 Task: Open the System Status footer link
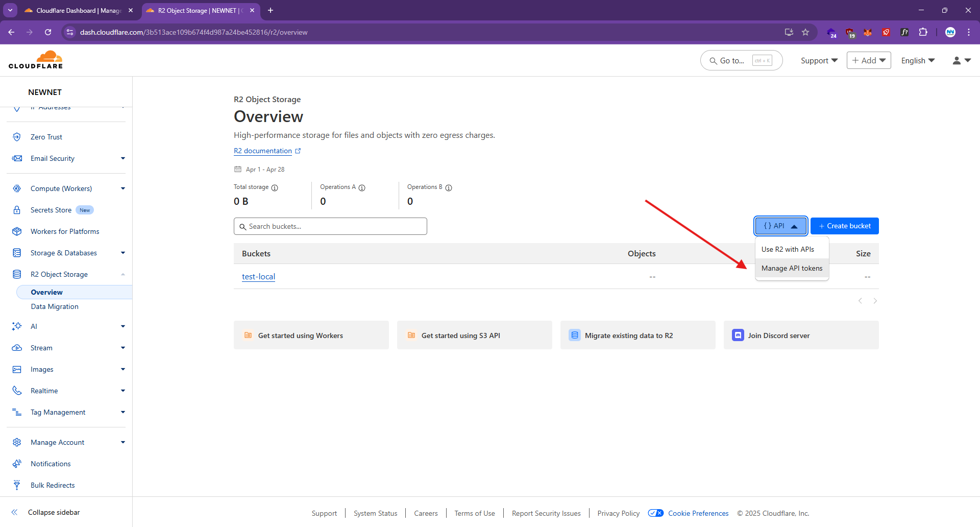(x=375, y=513)
